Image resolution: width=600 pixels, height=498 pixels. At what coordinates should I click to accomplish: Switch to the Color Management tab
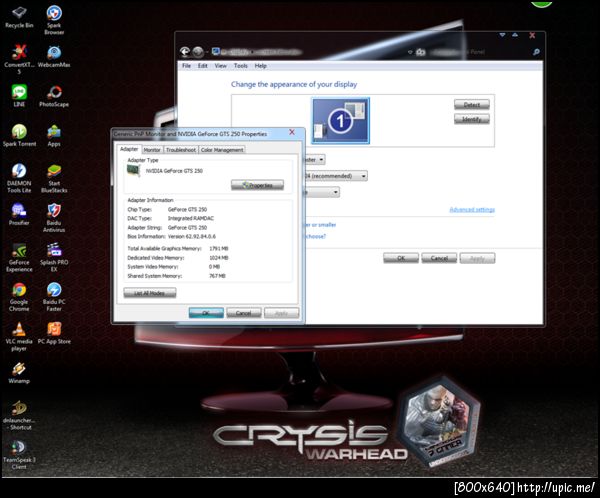[222, 150]
